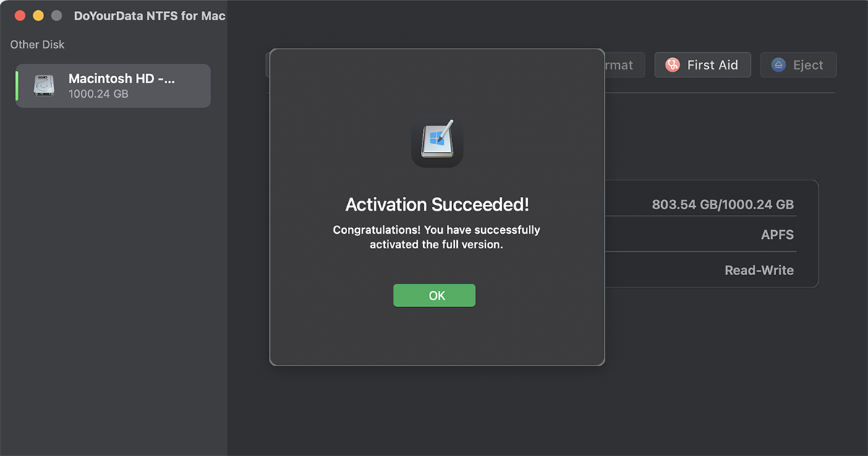868x456 pixels.
Task: Select the hard drive icon beside Macintosh HD
Action: pos(43,85)
